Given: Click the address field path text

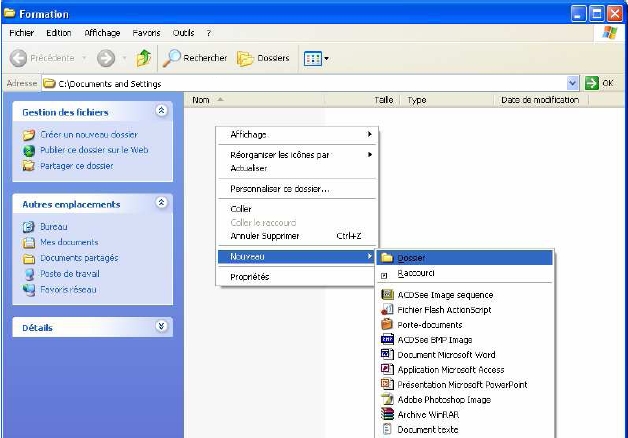Looking at the screenshot, I should click(x=110, y=84).
